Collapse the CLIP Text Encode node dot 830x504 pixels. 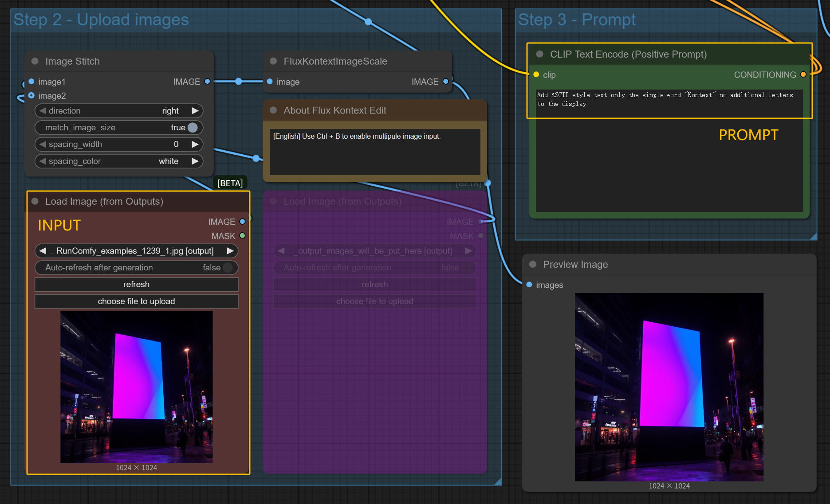(x=540, y=54)
